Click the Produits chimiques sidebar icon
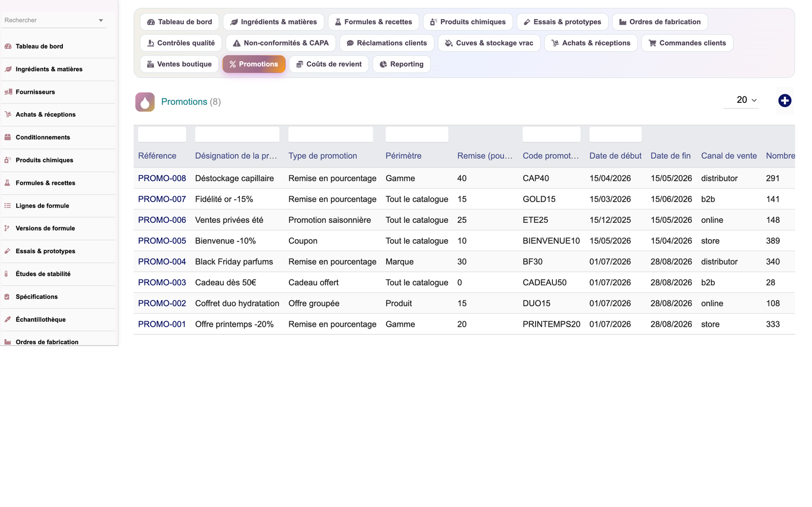 [8, 160]
